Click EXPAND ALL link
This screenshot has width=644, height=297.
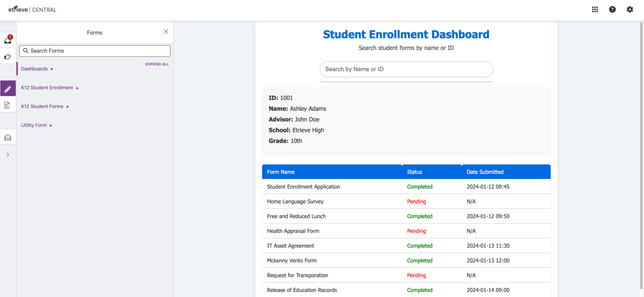[157, 64]
